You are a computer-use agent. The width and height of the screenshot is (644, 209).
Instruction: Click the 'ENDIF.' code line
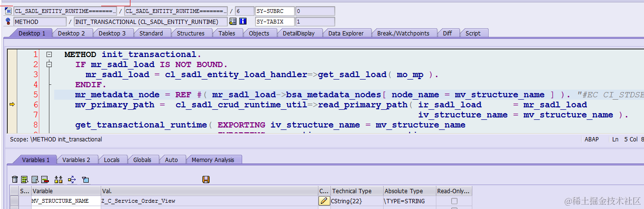click(x=91, y=85)
